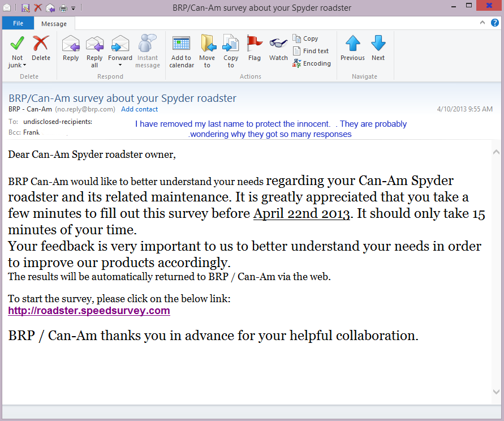Mark message as Not junk
The width and height of the screenshot is (504, 421).
click(x=17, y=51)
